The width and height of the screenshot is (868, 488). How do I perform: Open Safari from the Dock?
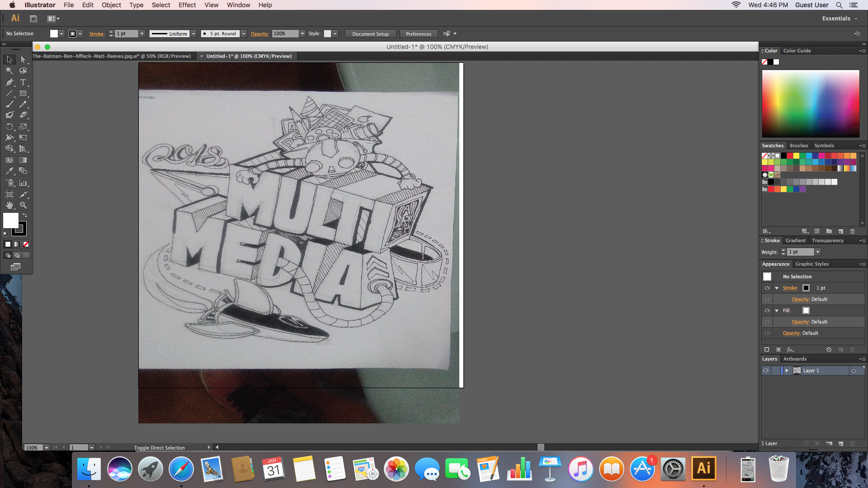point(181,469)
